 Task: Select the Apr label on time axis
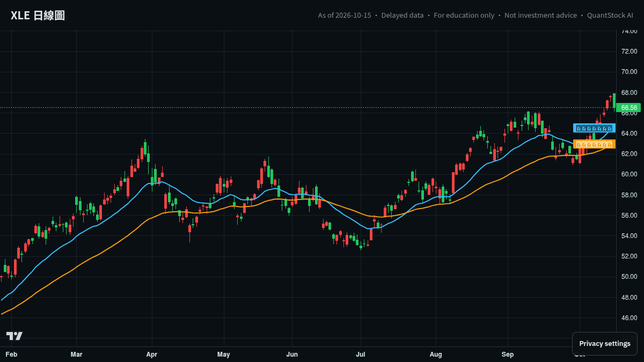152,354
